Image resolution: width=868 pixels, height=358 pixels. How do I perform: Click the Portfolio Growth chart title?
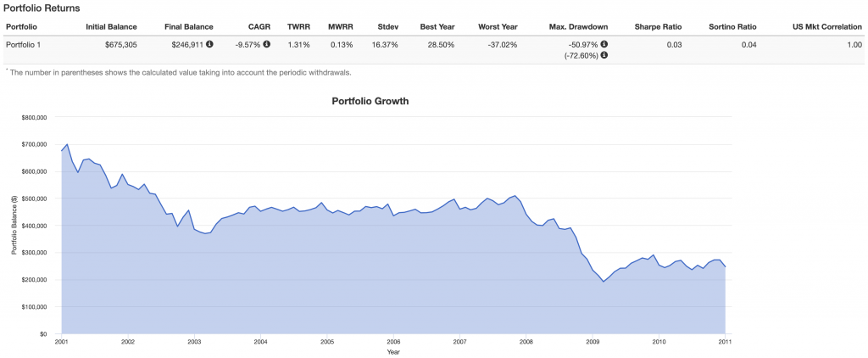pos(370,101)
